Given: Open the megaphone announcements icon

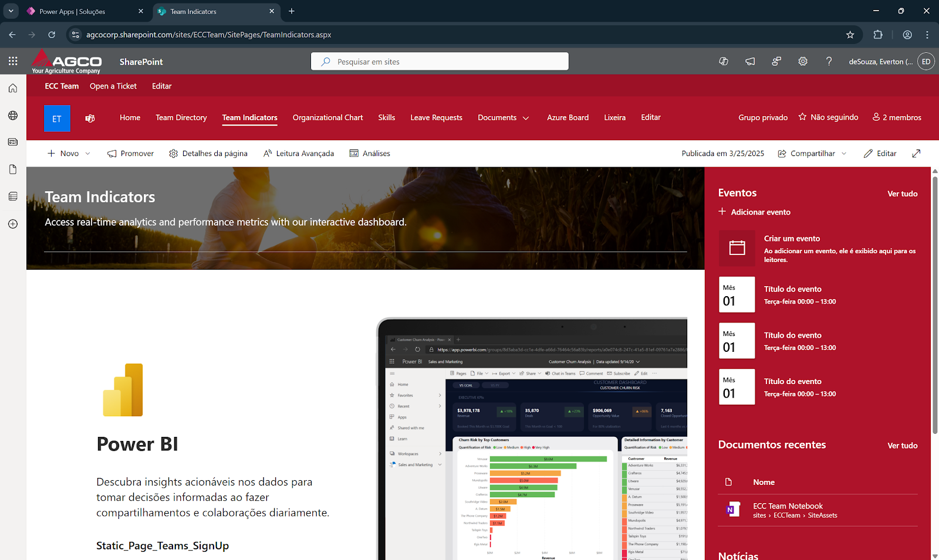Looking at the screenshot, I should 750,61.
